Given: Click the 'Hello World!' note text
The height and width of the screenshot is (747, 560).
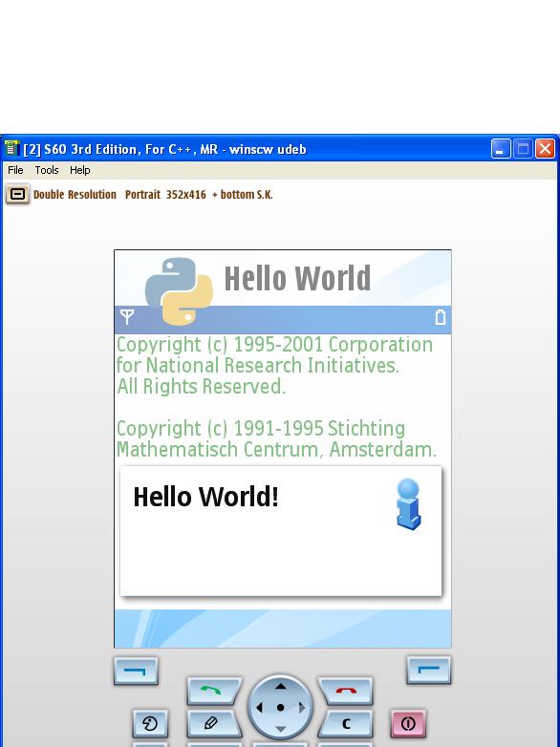Looking at the screenshot, I should coord(205,497).
